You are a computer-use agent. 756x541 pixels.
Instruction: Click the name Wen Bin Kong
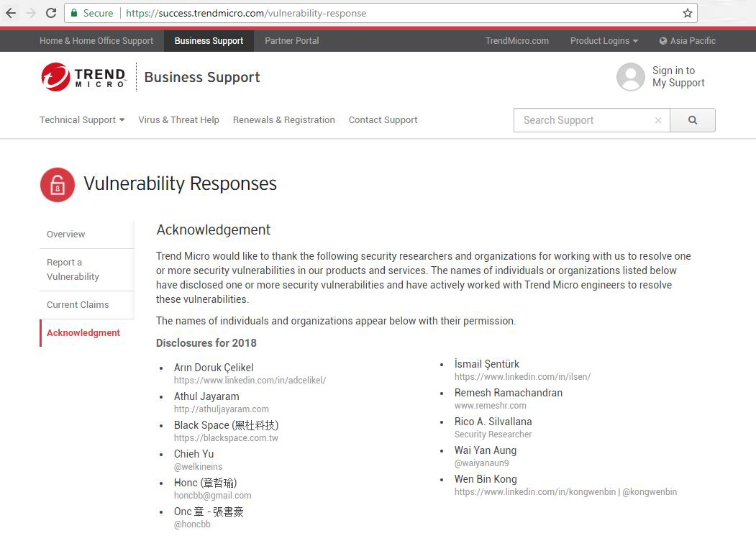pos(486,479)
